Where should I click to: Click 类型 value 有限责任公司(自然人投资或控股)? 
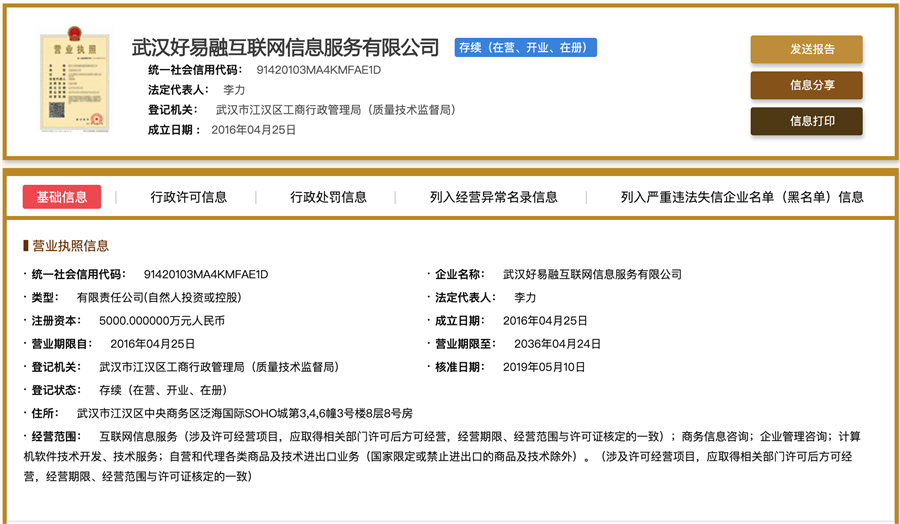(159, 298)
